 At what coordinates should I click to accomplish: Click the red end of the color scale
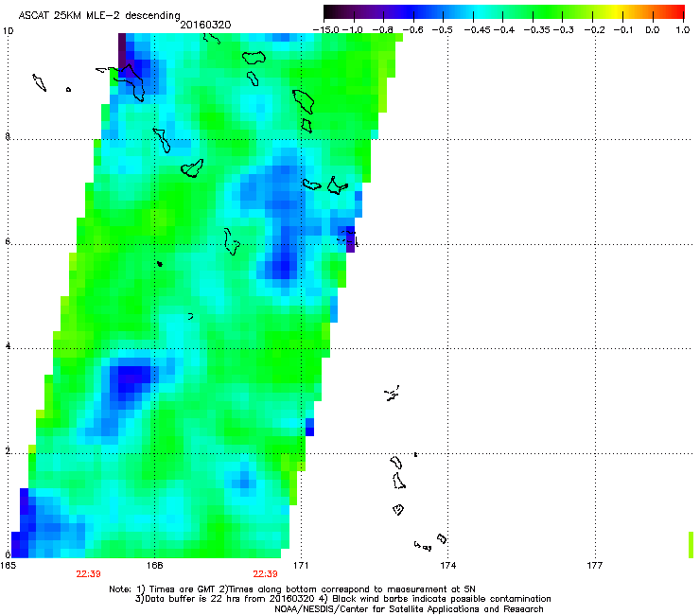[676, 11]
